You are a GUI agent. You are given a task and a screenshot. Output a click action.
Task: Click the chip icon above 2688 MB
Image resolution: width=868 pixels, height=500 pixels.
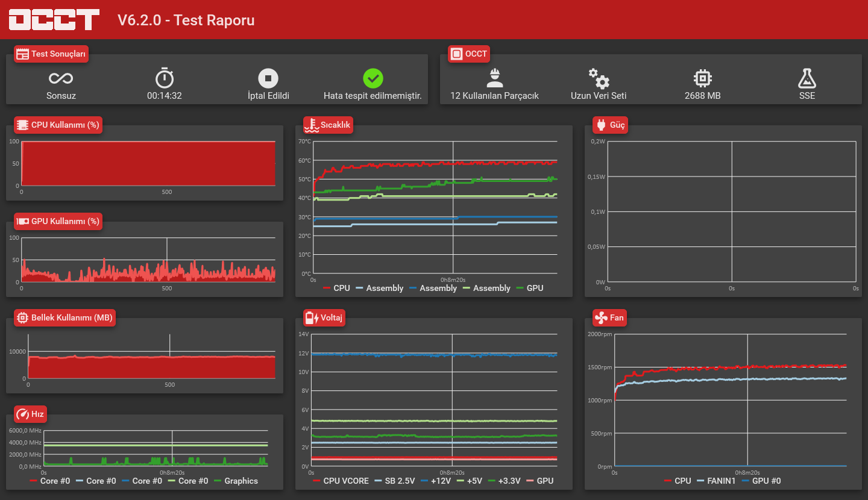(703, 78)
